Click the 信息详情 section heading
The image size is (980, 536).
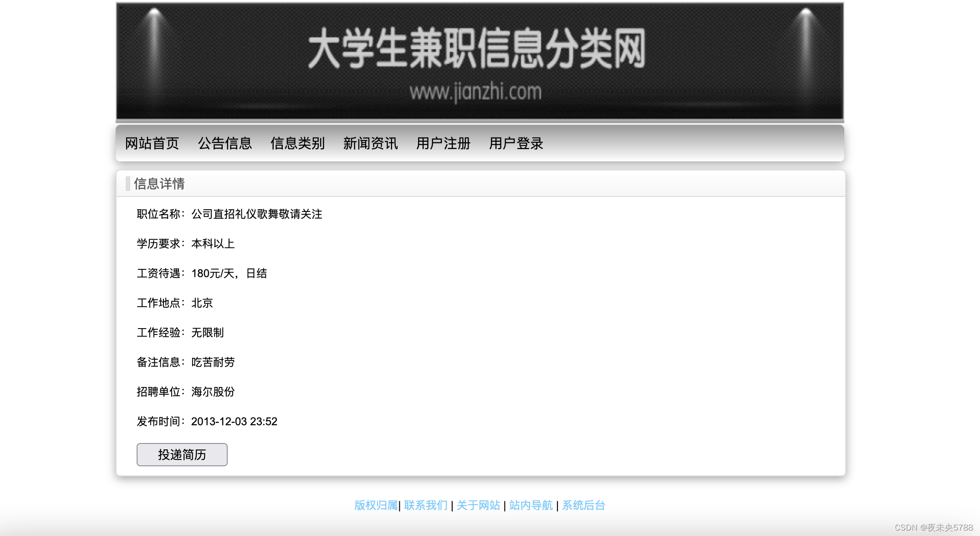159,184
